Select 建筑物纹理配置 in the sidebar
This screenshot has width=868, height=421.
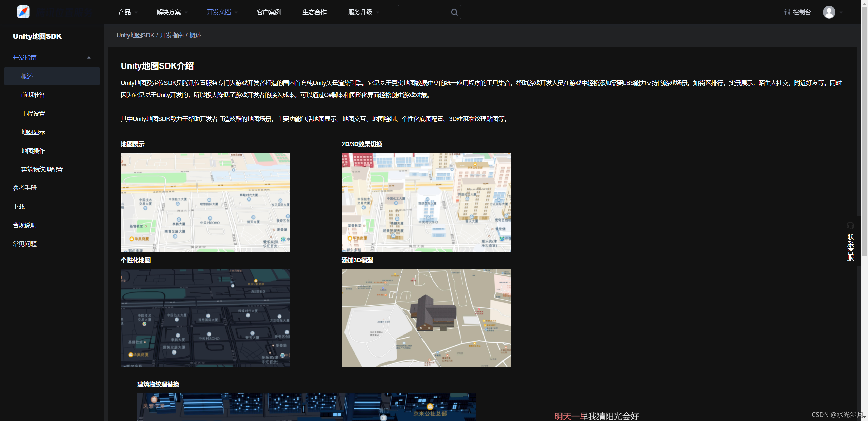click(42, 170)
